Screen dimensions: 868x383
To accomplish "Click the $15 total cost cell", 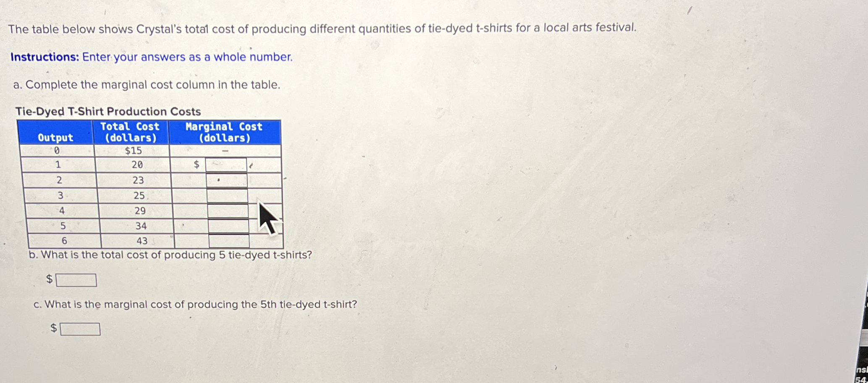I will tap(132, 150).
